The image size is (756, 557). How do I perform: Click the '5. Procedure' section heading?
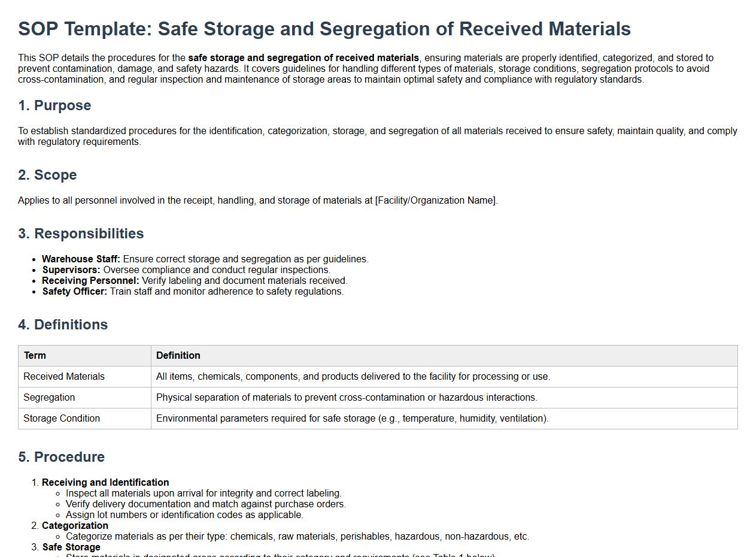tap(61, 457)
